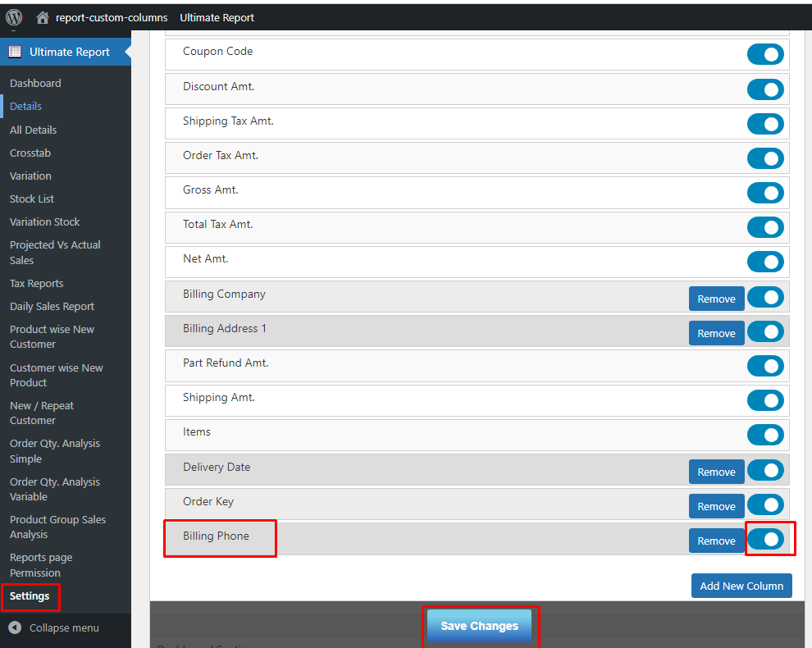The image size is (812, 648).
Task: Open the Variation report
Action: 30,176
